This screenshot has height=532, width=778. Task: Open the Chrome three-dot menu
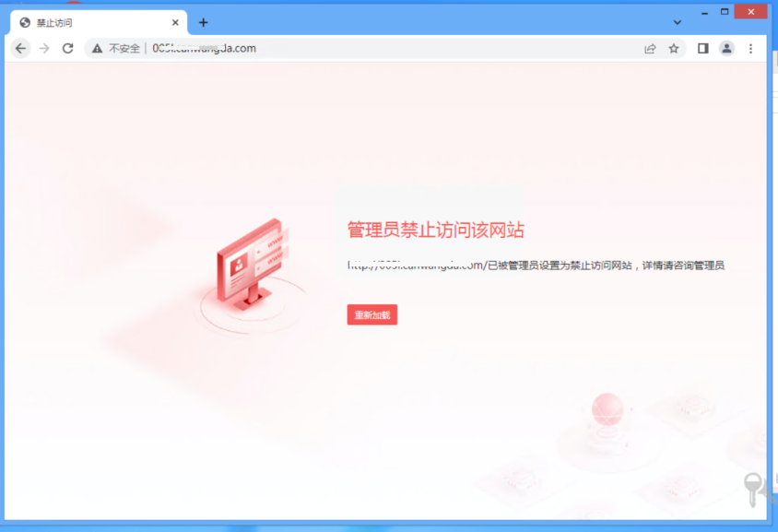point(750,48)
